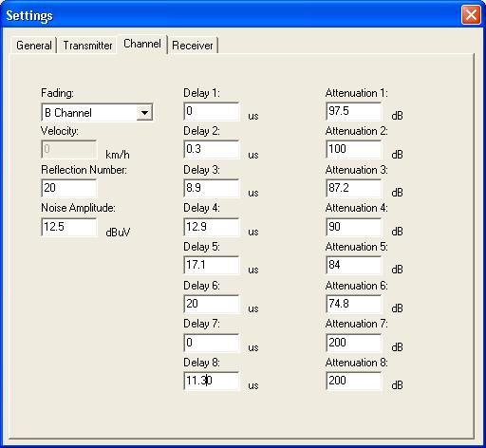This screenshot has width=486, height=448.
Task: Click the Attenuation 3 field showing 87.2
Action: point(354,188)
